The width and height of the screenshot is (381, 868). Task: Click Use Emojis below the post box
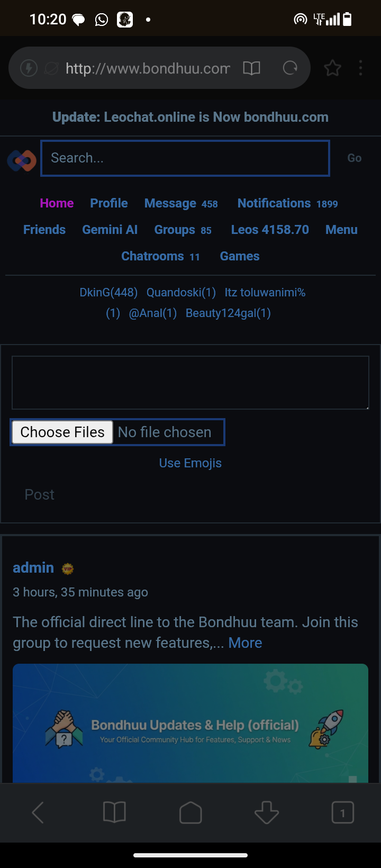click(x=190, y=463)
